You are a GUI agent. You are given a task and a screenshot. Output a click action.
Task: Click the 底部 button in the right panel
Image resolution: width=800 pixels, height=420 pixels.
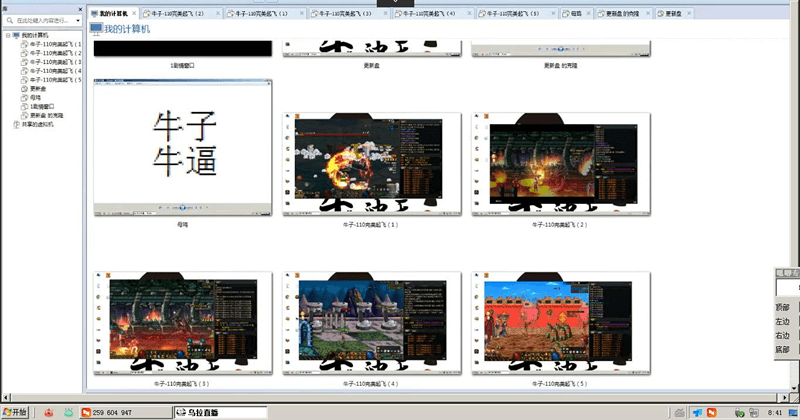783,350
